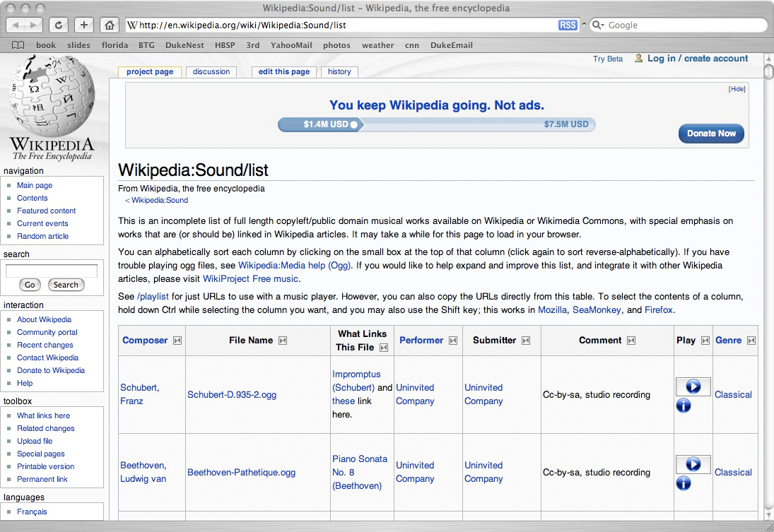774x532 pixels.
Task: Sort the What Links This File column
Action: [x=384, y=348]
